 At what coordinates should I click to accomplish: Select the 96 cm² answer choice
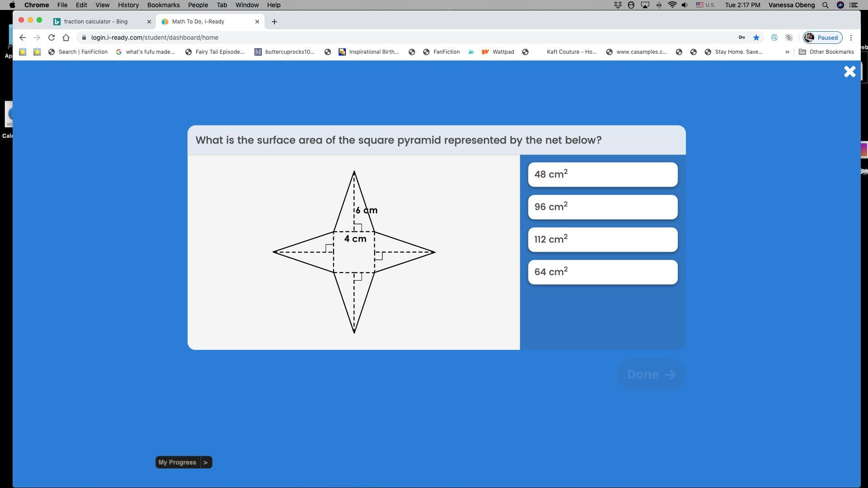pos(602,207)
